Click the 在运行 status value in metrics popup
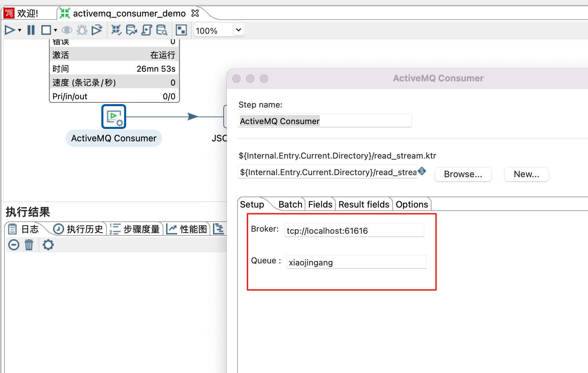The width and height of the screenshot is (588, 373). 163,55
